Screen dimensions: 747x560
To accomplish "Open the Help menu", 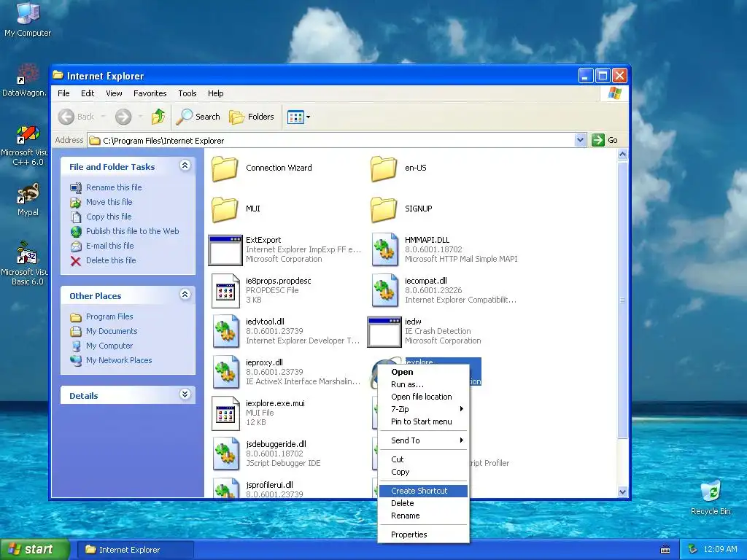I will (215, 93).
